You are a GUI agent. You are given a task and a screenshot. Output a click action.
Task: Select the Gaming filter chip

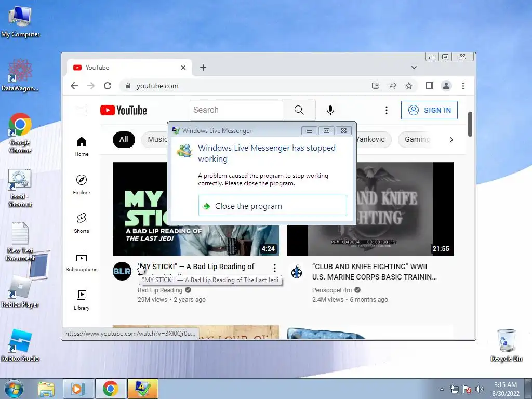coord(417,139)
